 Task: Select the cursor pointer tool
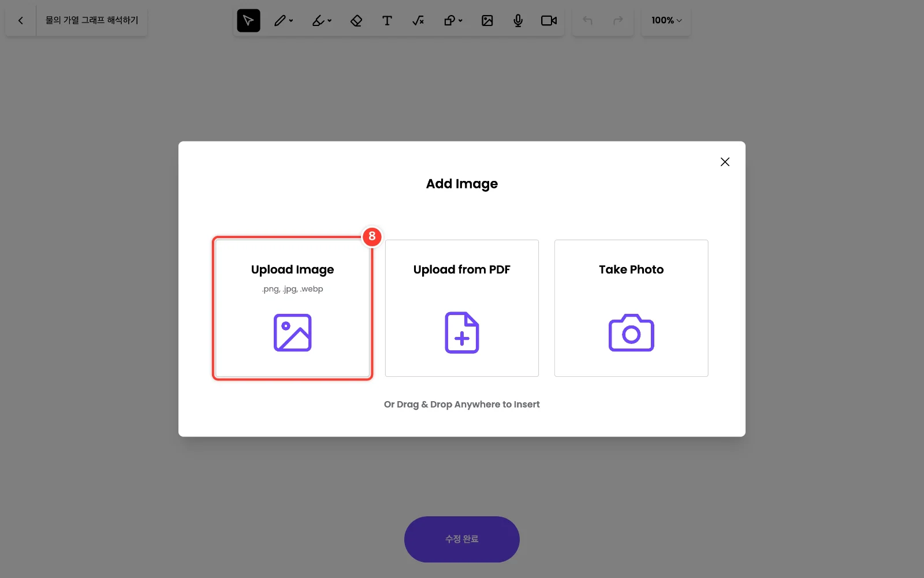pos(248,21)
